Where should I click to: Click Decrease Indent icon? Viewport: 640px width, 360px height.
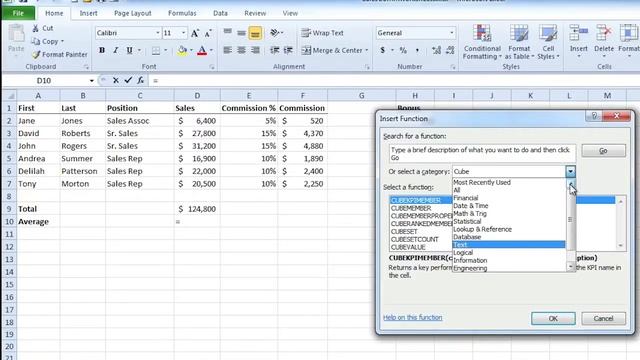tap(275, 50)
